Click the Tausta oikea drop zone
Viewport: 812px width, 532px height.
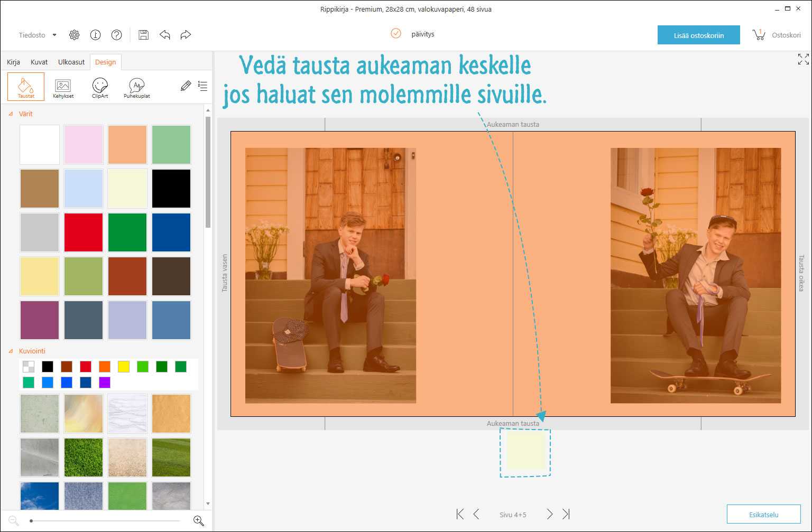[801, 273]
